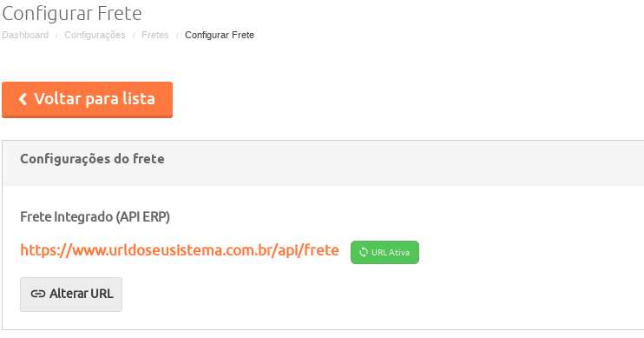
Task: Click the sync arrows icon in URL Ativa badge
Action: [x=363, y=252]
